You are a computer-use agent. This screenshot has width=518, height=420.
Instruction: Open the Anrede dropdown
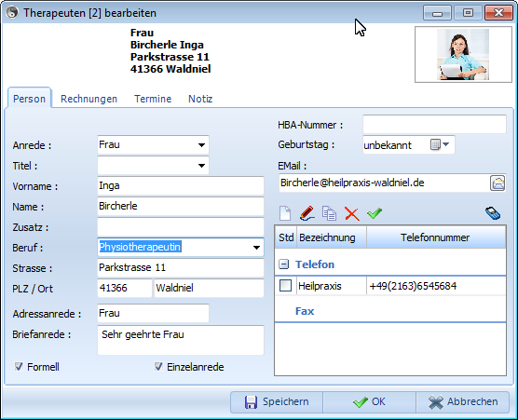201,145
